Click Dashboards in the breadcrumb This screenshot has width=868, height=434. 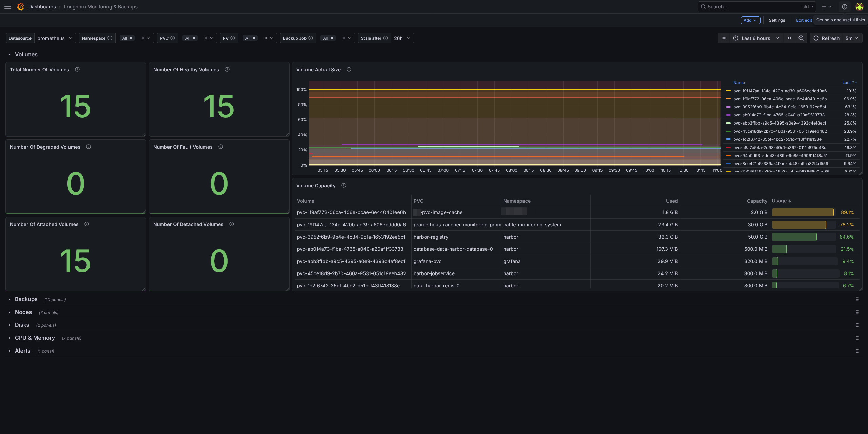coord(42,7)
